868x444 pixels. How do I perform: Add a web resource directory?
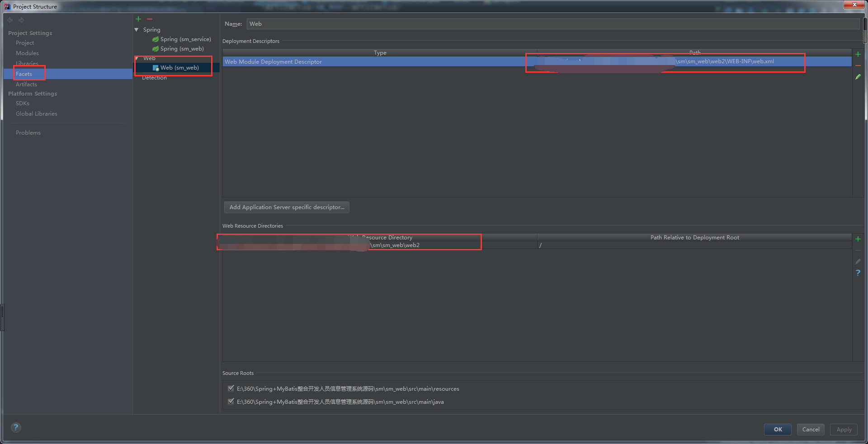[x=858, y=239]
